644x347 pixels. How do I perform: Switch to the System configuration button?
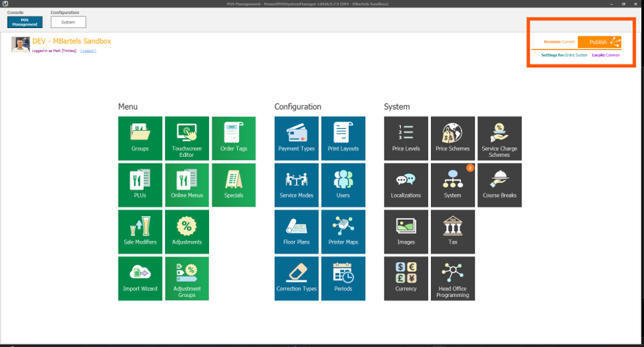click(x=69, y=22)
